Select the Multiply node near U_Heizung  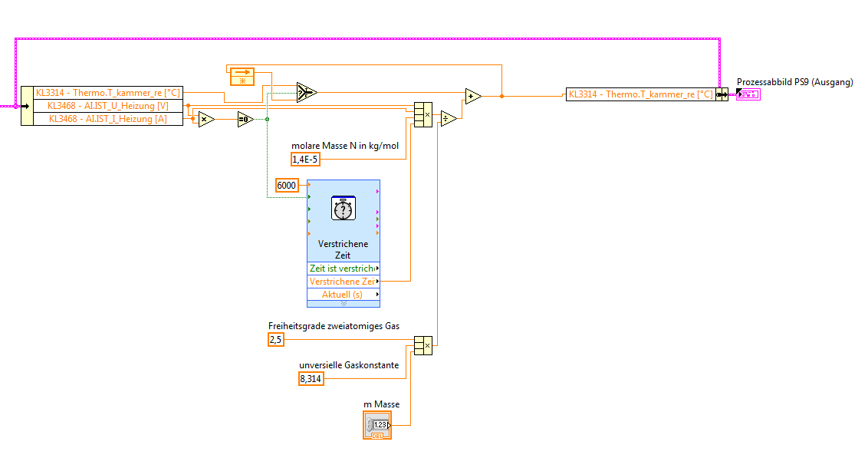point(206,119)
